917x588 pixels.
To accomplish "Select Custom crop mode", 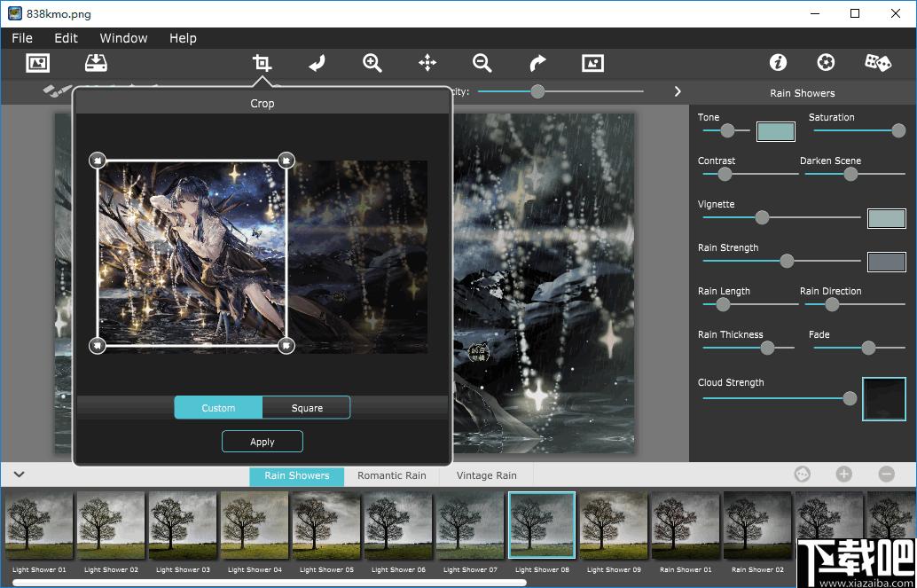I will pos(218,408).
